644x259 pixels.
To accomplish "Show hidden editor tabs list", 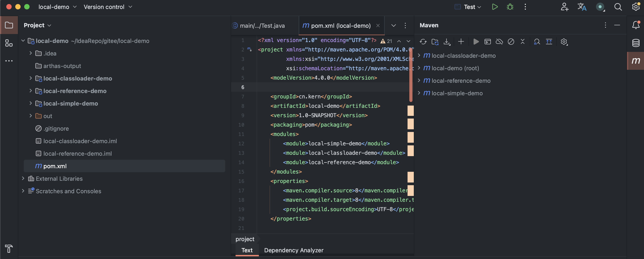I will point(393,25).
